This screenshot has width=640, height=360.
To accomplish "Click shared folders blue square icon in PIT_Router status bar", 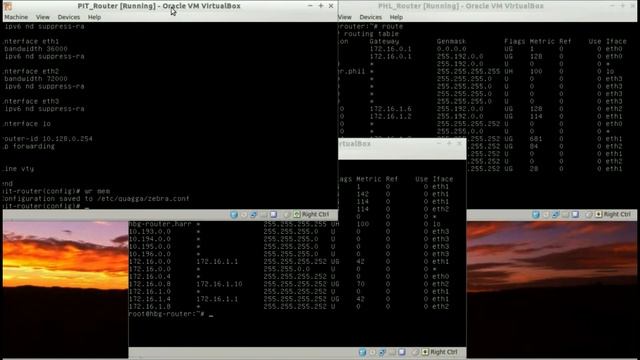I will (273, 214).
